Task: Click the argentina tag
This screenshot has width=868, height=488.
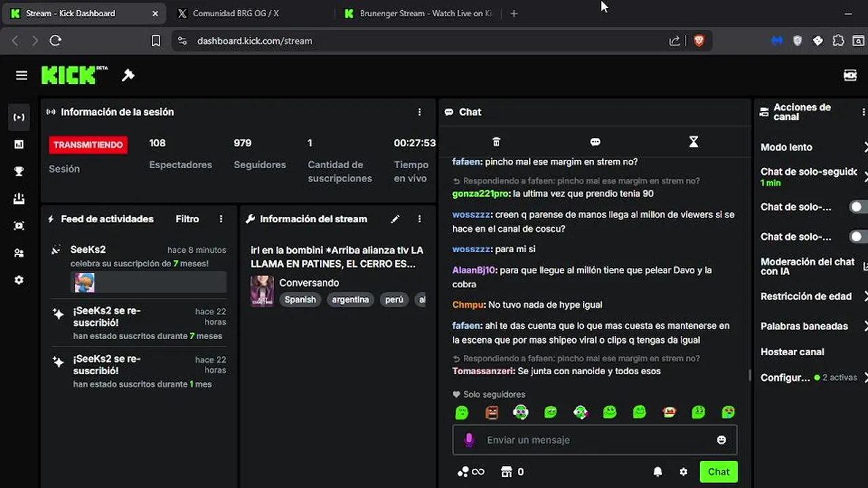Action: coord(351,300)
